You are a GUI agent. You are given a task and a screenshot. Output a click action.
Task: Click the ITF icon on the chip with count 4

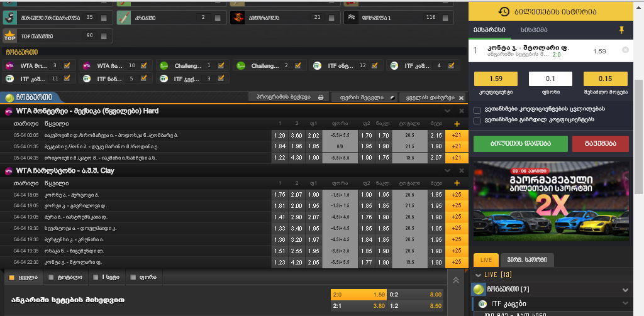coord(394,65)
